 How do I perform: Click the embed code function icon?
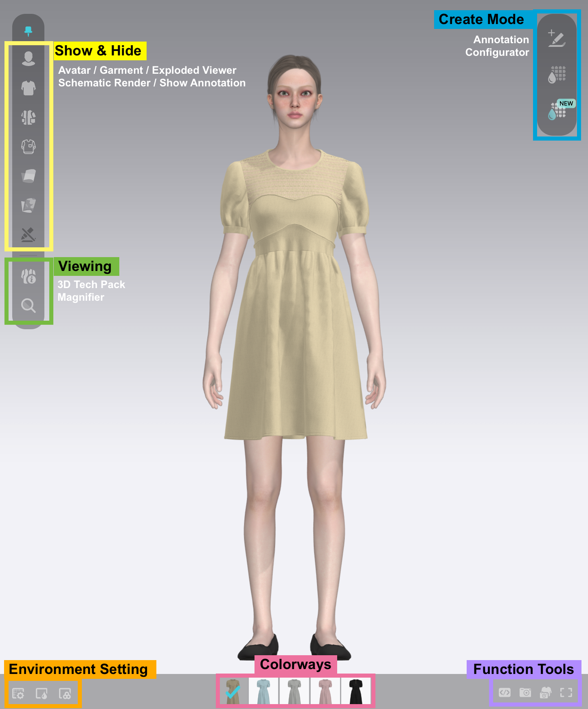pos(505,692)
